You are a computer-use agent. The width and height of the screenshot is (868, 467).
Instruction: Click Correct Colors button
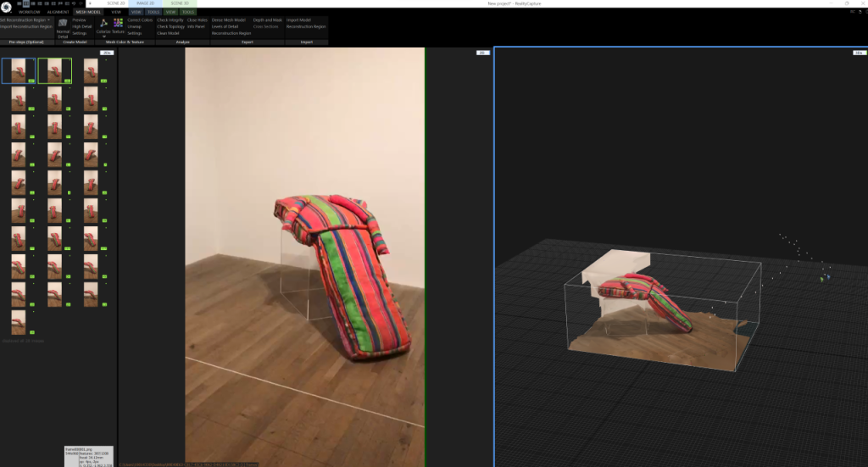[140, 20]
